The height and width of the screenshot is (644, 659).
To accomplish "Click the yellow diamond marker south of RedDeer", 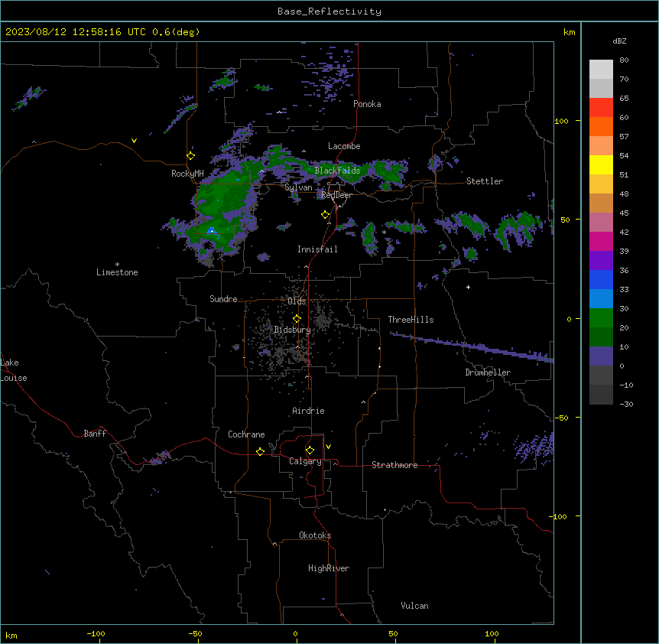I will click(326, 215).
